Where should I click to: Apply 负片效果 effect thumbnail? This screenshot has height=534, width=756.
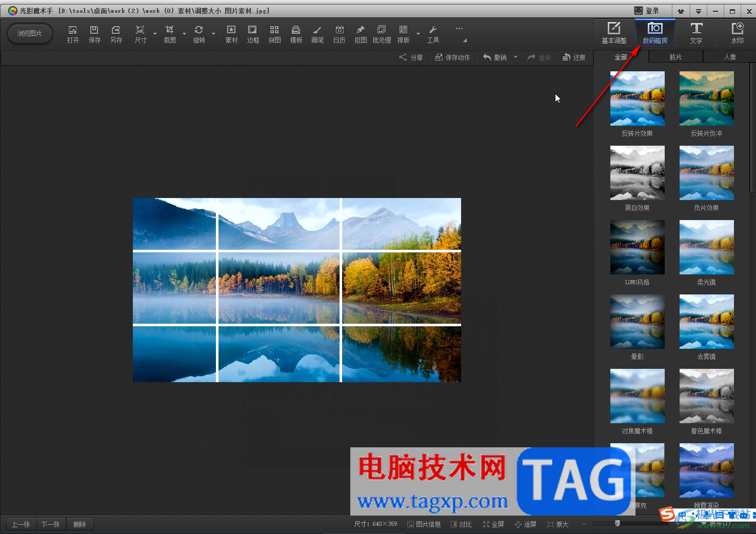[x=706, y=173]
